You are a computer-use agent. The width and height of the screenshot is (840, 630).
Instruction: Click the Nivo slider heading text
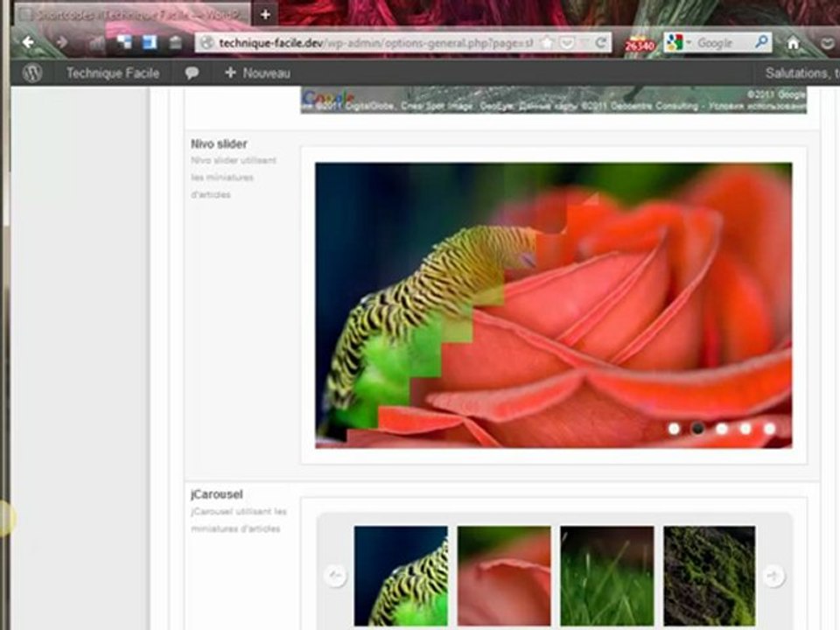pos(219,143)
